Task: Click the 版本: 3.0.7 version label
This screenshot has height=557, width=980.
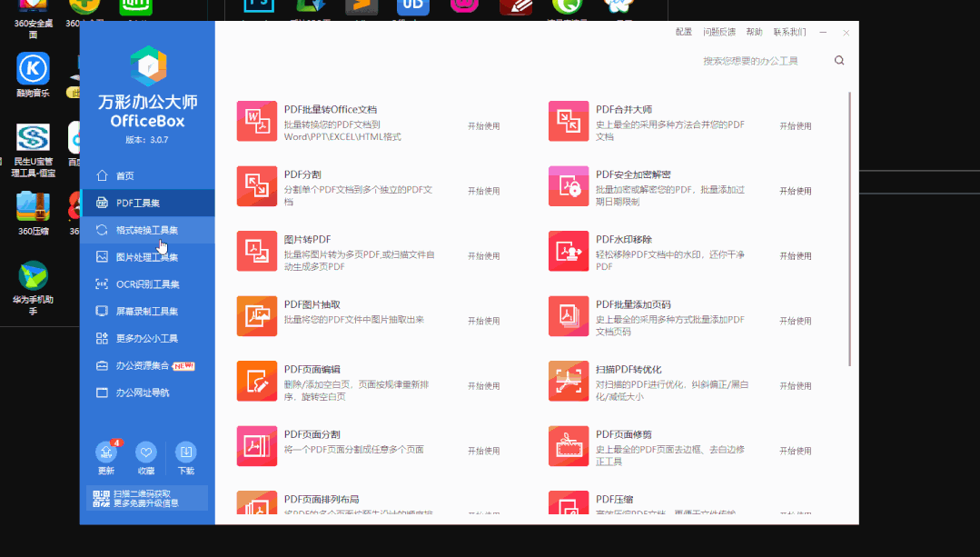Action: [147, 139]
